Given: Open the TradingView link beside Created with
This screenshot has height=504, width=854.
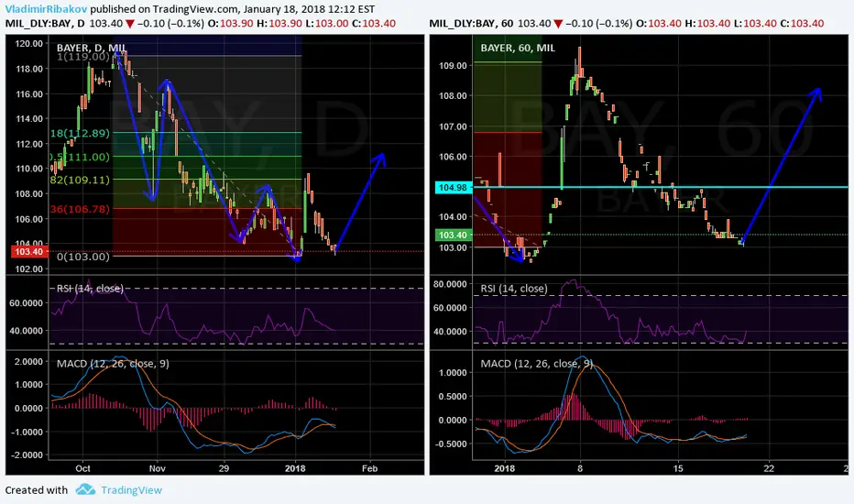Looking at the screenshot, I should [x=131, y=490].
